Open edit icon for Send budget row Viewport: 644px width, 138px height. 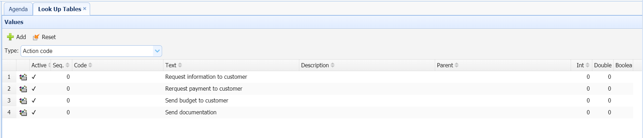click(23, 101)
